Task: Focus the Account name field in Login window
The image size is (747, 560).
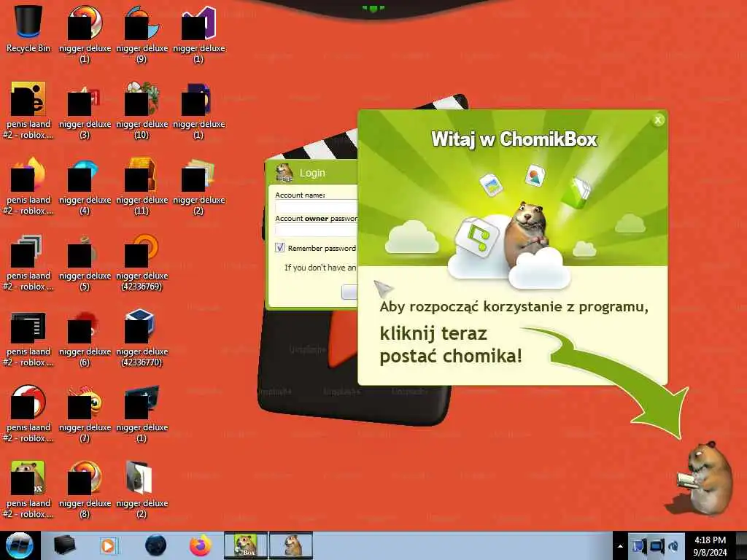Action: click(x=316, y=206)
